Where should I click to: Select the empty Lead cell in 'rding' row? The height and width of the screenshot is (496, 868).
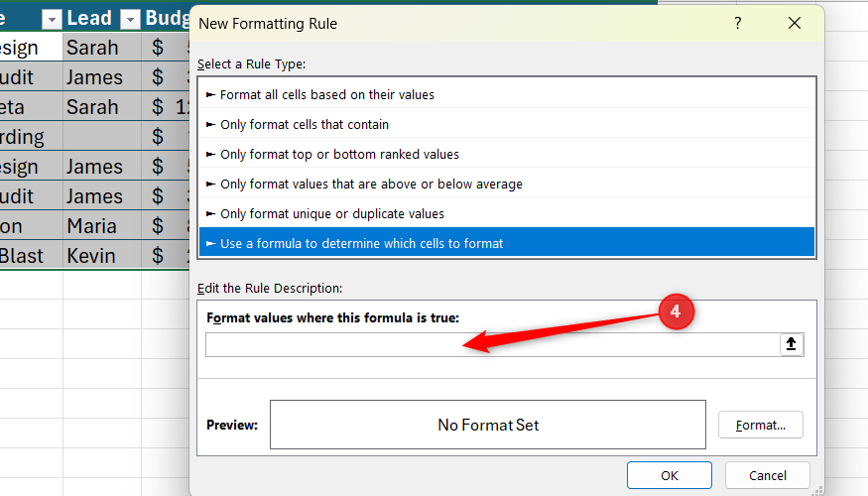click(x=102, y=137)
